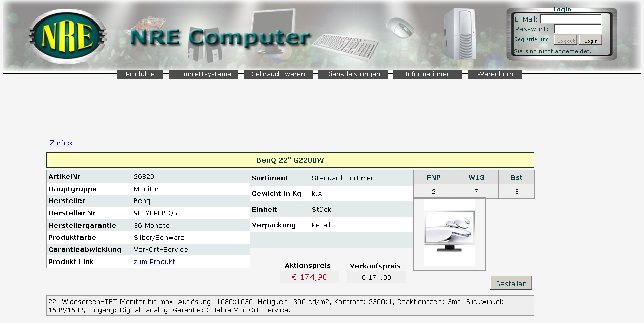Viewport: 644px width, 323px height.
Task: Open the zum Produkt link
Action: coord(154,262)
